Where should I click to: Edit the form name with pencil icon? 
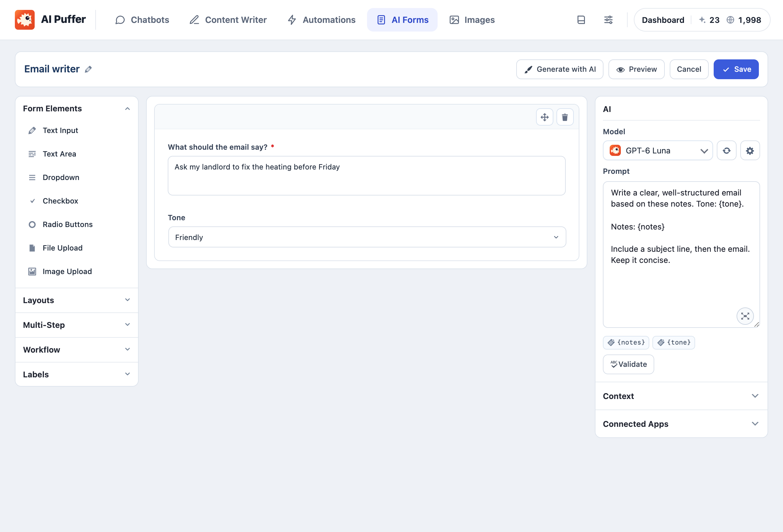point(88,69)
